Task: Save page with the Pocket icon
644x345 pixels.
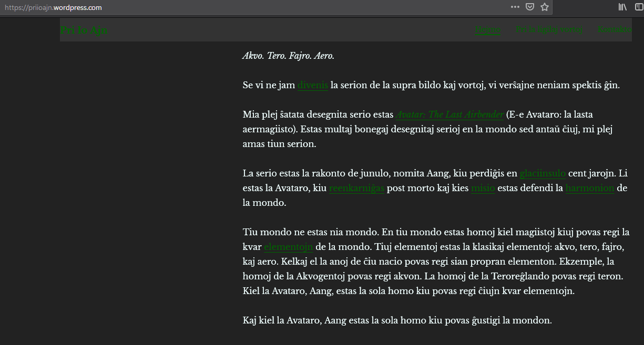Action: (530, 7)
